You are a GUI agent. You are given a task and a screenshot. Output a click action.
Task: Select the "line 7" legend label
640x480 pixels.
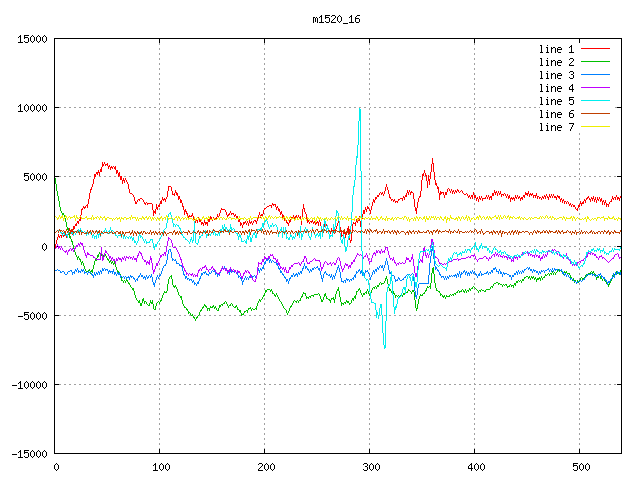coord(557,127)
